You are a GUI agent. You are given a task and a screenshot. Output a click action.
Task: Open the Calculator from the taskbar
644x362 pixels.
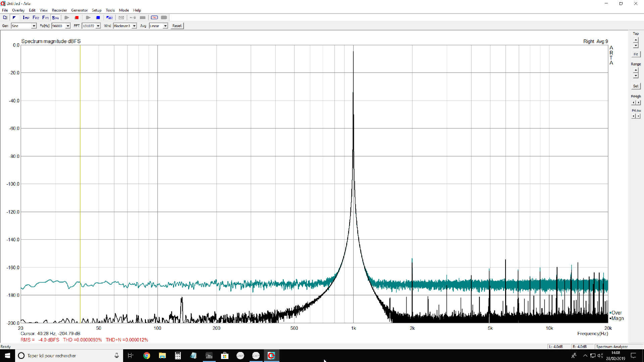(x=178, y=356)
